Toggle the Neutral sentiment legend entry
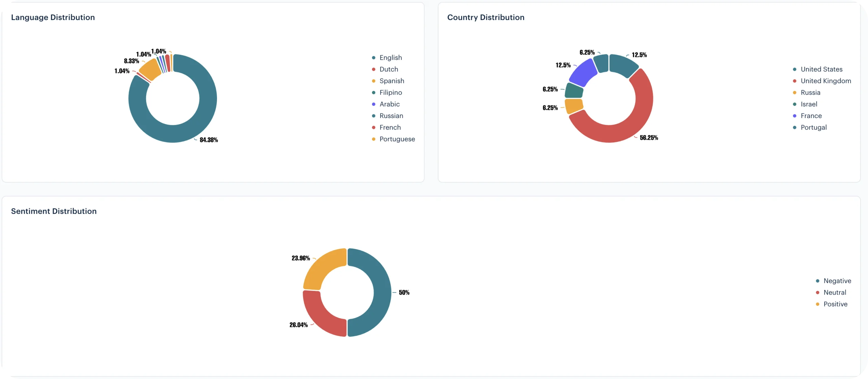Viewport: 868px width, 379px height. click(831, 292)
